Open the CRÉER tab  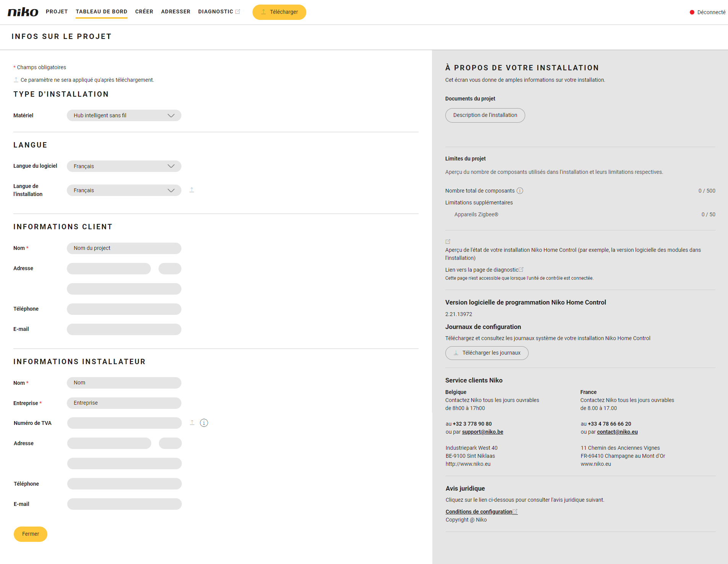click(x=144, y=11)
